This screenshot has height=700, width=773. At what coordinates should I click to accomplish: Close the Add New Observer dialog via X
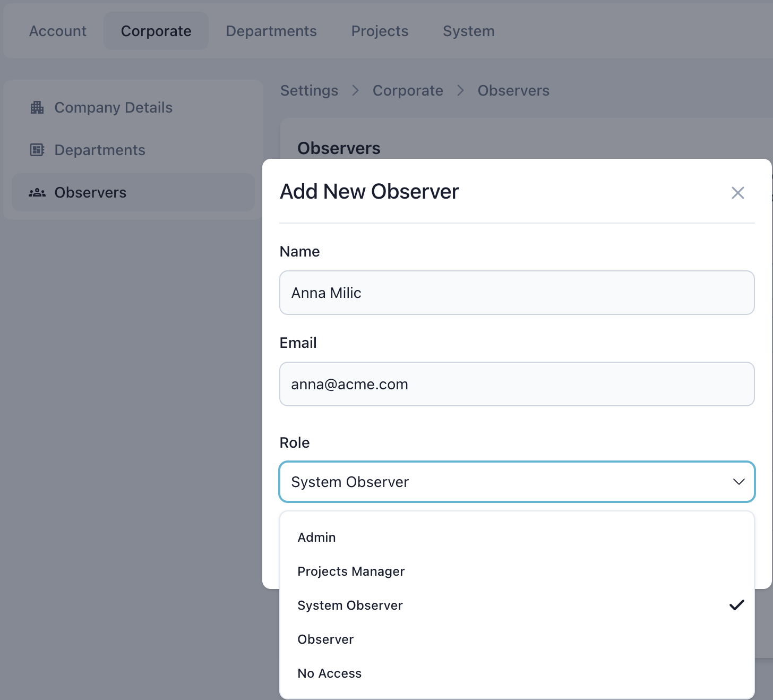pyautogui.click(x=737, y=192)
